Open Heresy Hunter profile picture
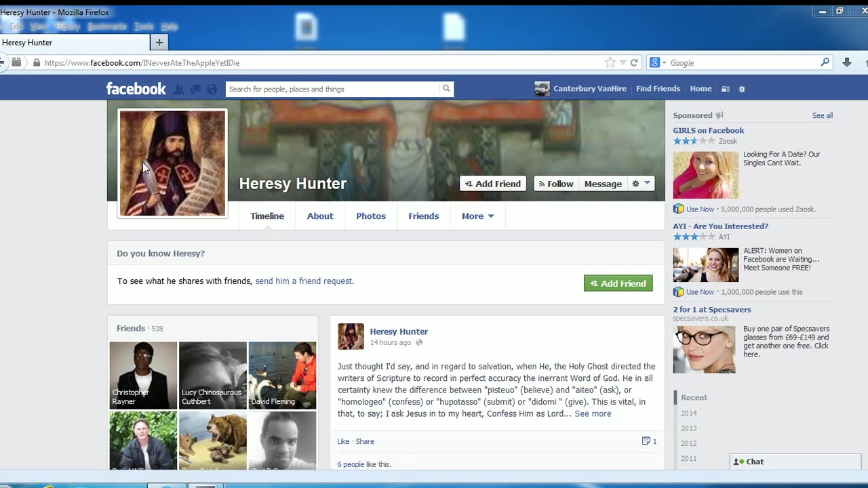 173,163
